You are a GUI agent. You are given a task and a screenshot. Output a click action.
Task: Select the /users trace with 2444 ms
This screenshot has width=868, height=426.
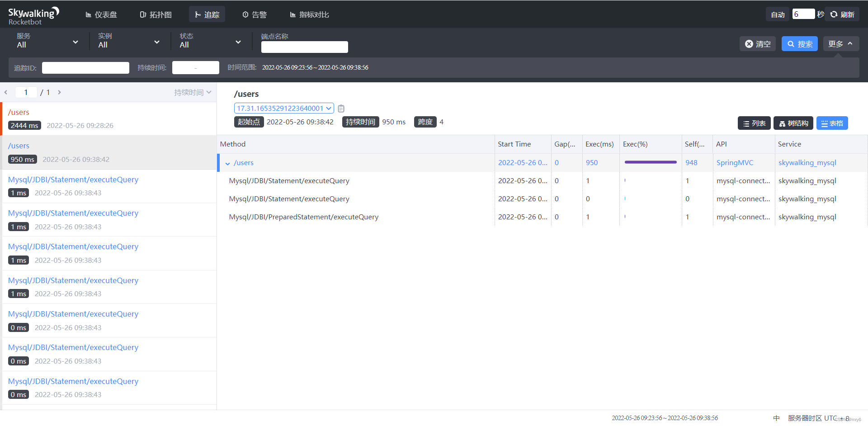(x=108, y=119)
